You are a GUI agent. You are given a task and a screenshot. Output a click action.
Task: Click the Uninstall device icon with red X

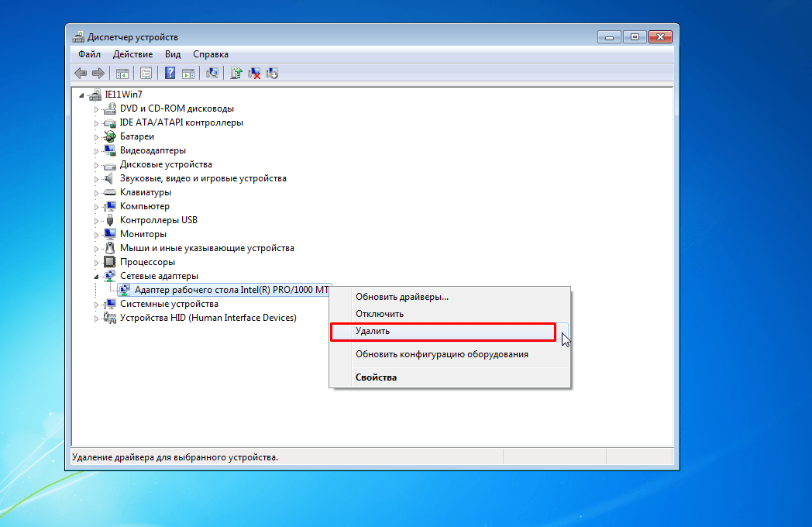click(x=254, y=73)
